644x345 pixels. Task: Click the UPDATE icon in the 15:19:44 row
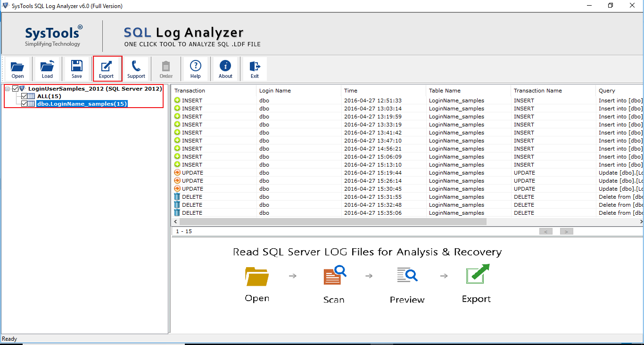177,173
